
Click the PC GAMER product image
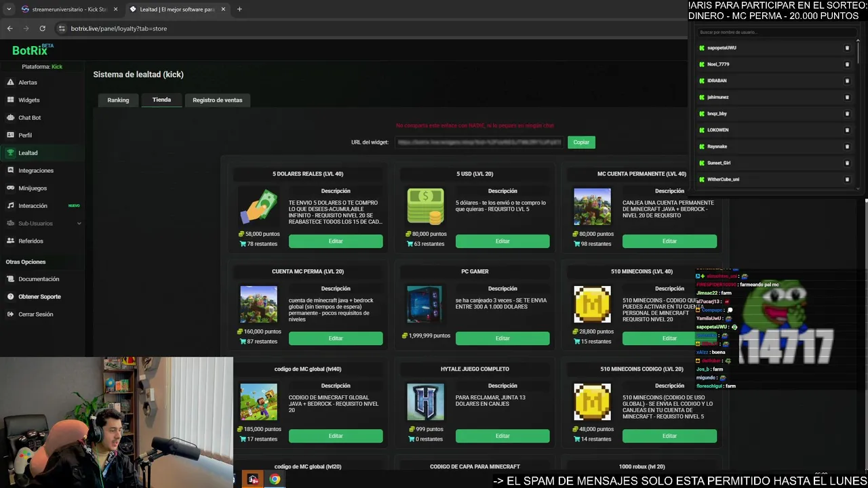click(425, 304)
